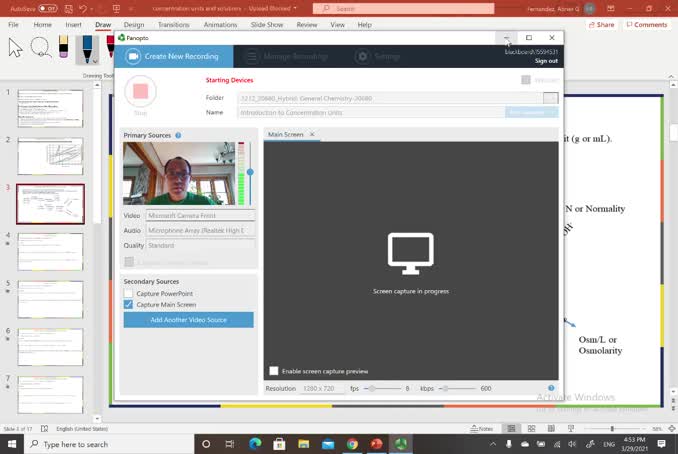678x454 pixels.
Task: Open the Manage Recordings tab
Action: tap(289, 57)
